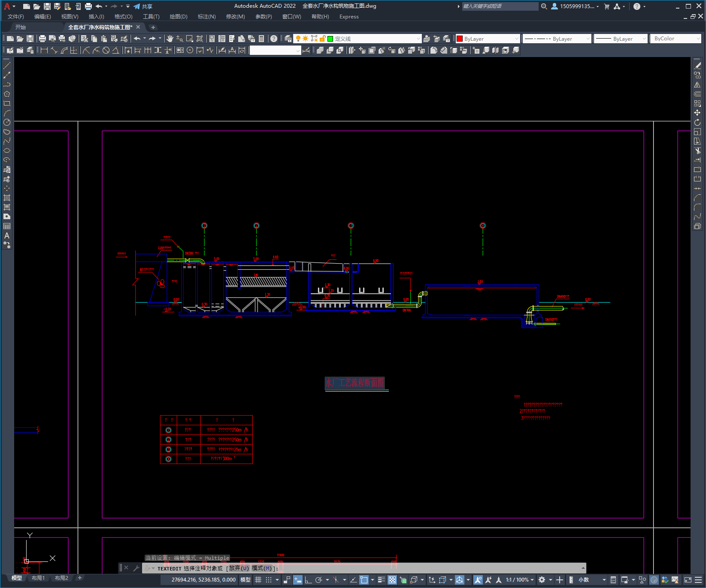Click the red color swatch in color control
This screenshot has width=706, height=588.
[460, 39]
